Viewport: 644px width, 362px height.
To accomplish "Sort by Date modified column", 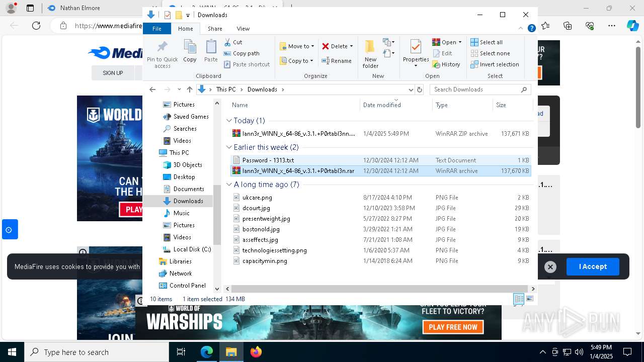I will pos(396,105).
